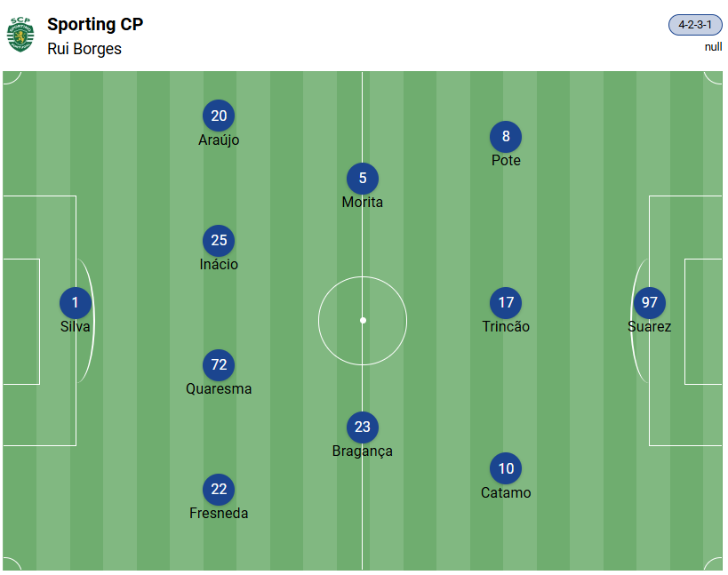Select Inácio's number 25 marker
The height and width of the screenshot is (575, 728).
219,241
